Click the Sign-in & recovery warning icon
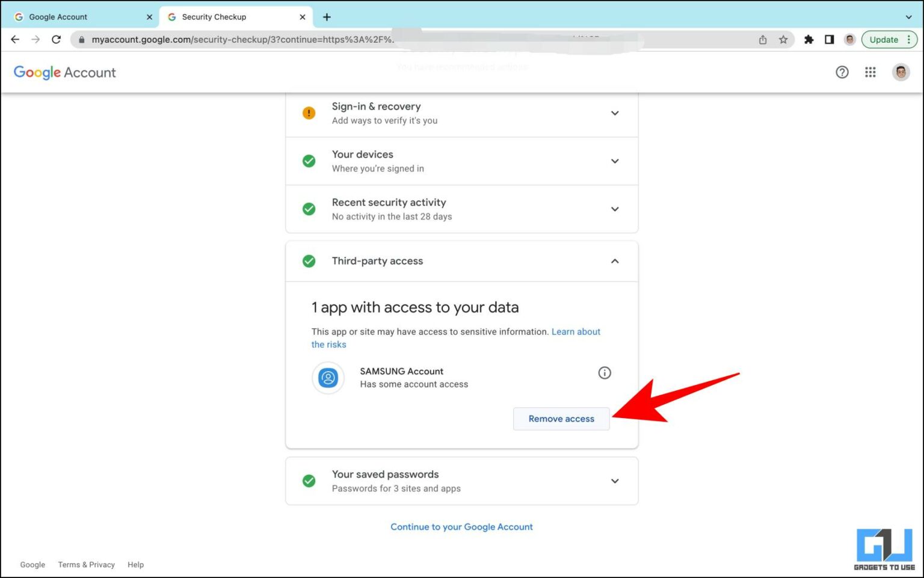 tap(309, 112)
